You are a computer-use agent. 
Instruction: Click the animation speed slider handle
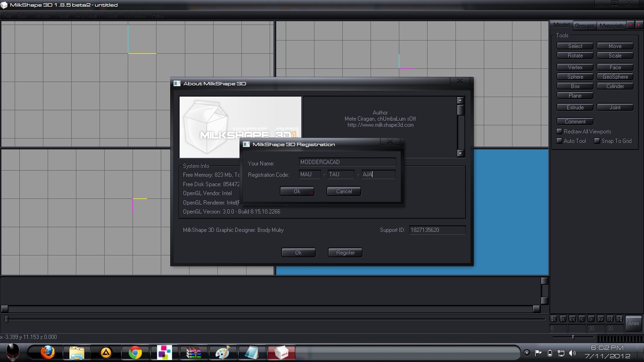[573, 337]
